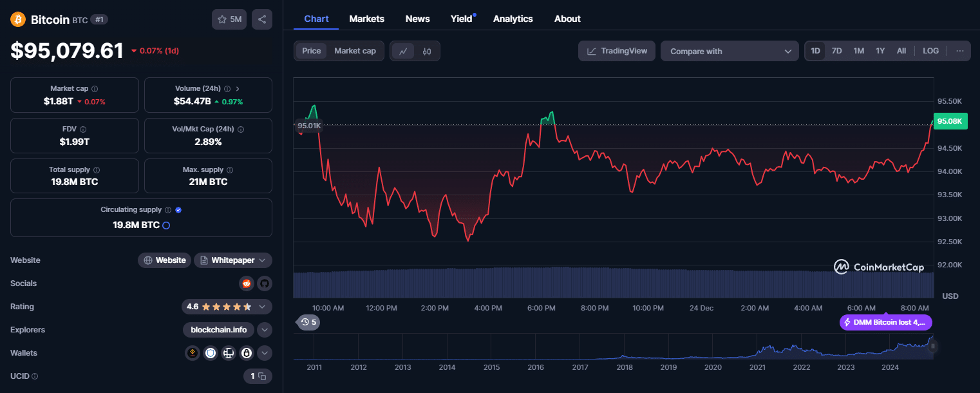The image size is (980, 393).
Task: Switch chart to candlestick view
Action: (427, 51)
